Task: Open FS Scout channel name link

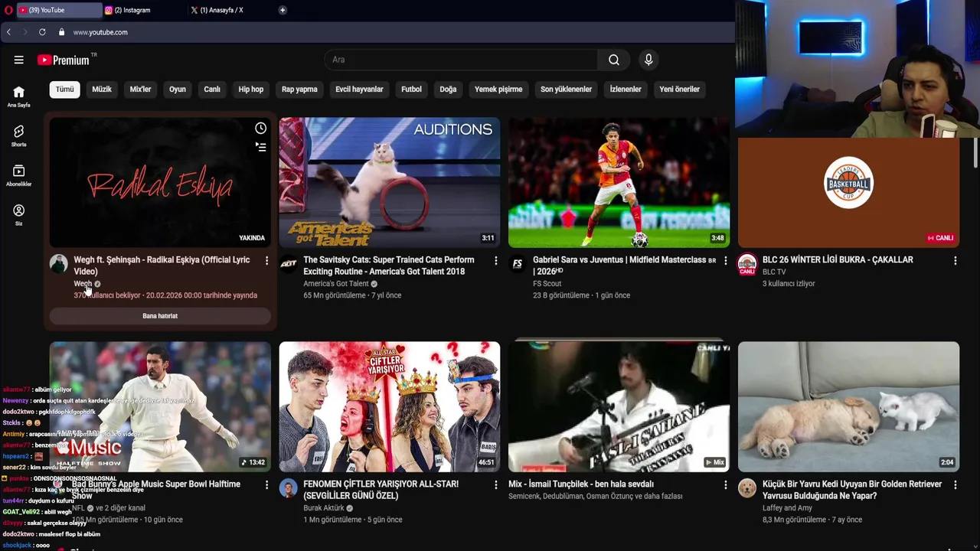Action: point(547,284)
